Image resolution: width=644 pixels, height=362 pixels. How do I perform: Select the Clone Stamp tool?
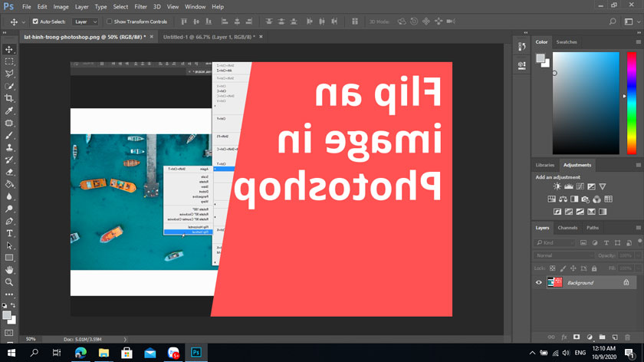9,147
